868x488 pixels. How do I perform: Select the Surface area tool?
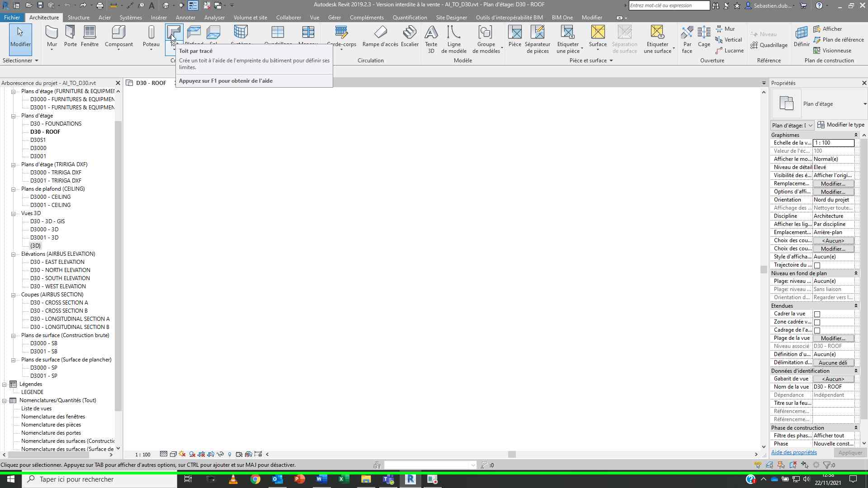coord(598,37)
